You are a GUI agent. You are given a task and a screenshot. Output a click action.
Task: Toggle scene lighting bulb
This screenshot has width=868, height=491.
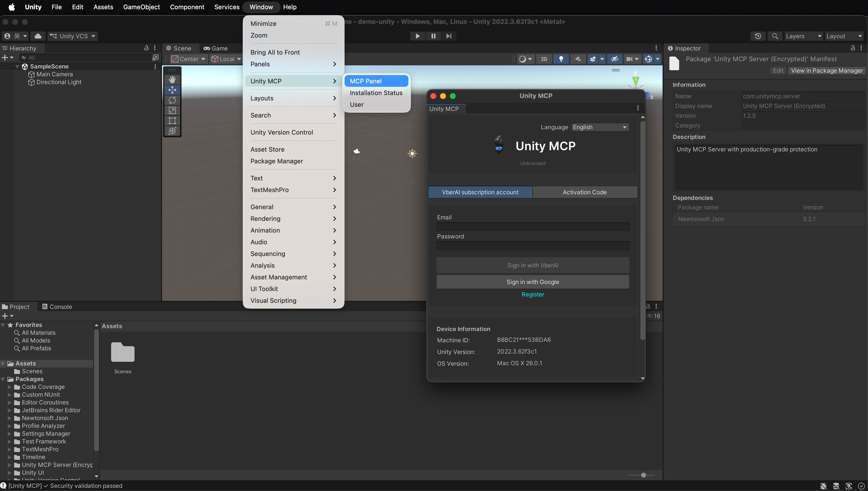pyautogui.click(x=561, y=59)
